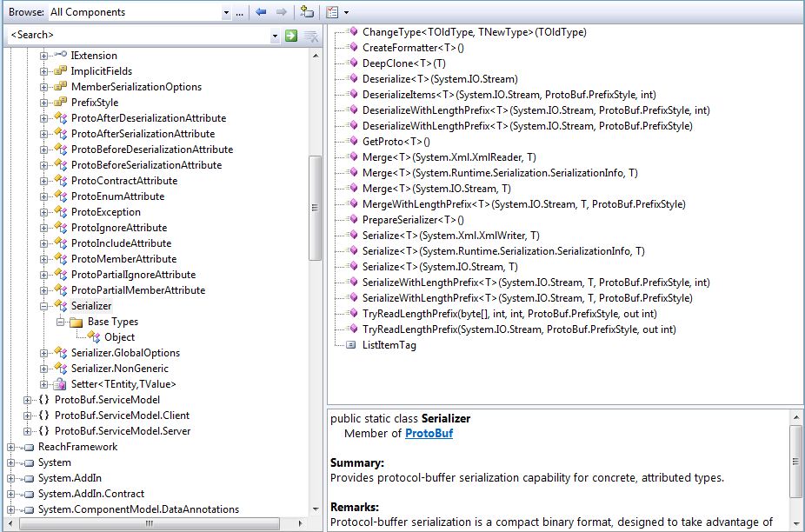Focus the Search input field
This screenshot has width=805, height=532.
(138, 35)
